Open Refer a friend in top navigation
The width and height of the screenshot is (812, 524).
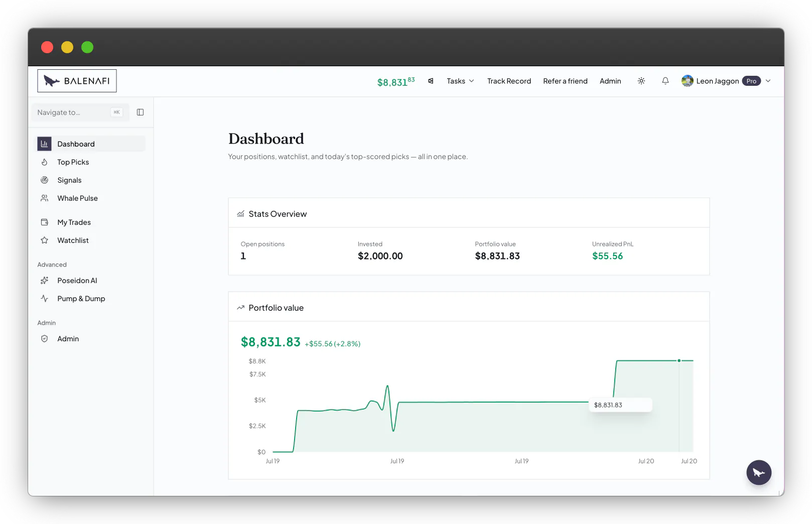click(565, 81)
